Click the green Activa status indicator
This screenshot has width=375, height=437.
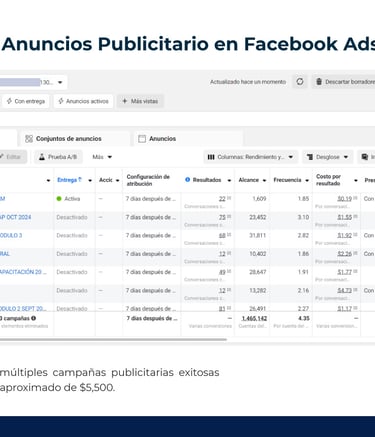click(59, 199)
